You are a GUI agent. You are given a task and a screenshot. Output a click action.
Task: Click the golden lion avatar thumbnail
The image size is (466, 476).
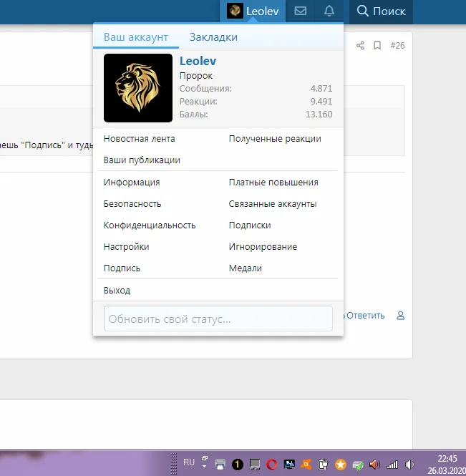click(x=138, y=88)
